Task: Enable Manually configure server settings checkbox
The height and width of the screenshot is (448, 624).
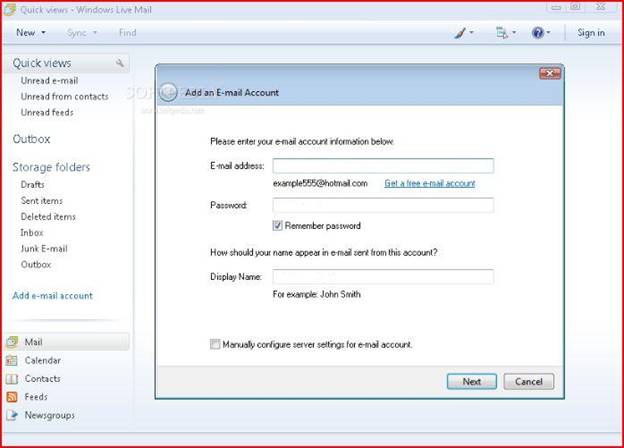Action: click(215, 344)
